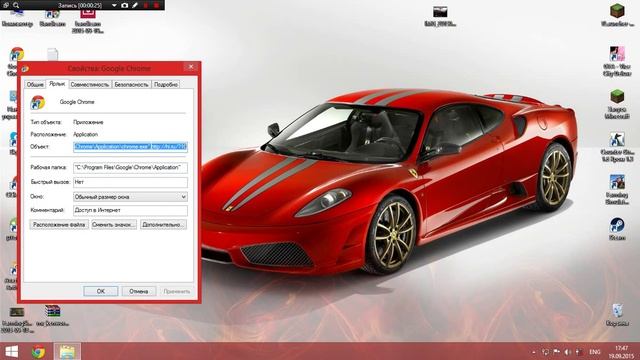Click the Комментарий input field
The height and width of the screenshot is (360, 640).
(x=130, y=210)
